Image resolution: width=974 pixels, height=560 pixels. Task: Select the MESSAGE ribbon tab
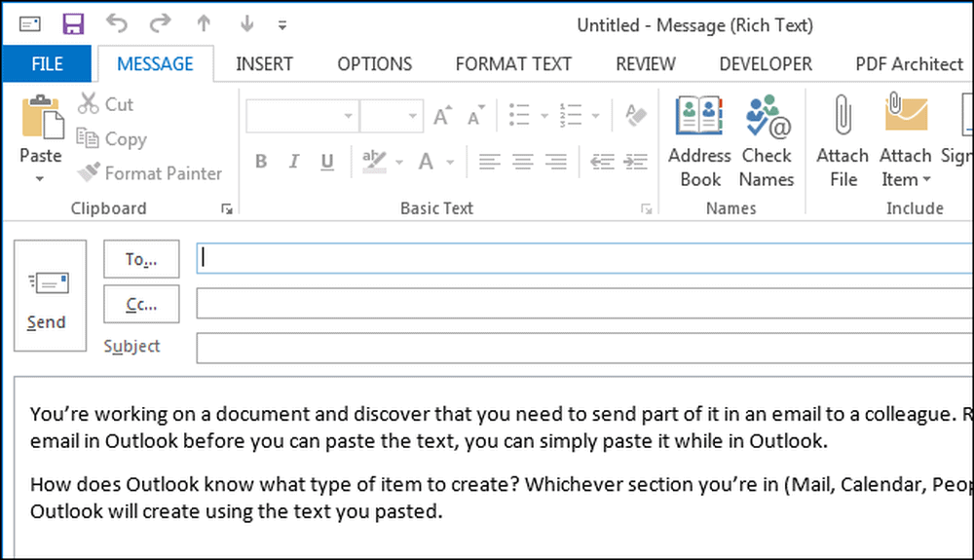[155, 64]
